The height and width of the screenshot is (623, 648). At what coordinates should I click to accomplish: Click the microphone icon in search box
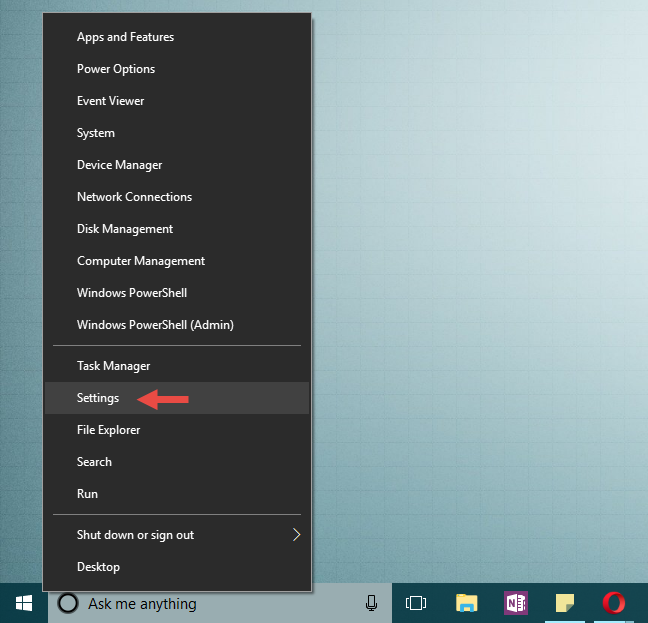pos(371,603)
